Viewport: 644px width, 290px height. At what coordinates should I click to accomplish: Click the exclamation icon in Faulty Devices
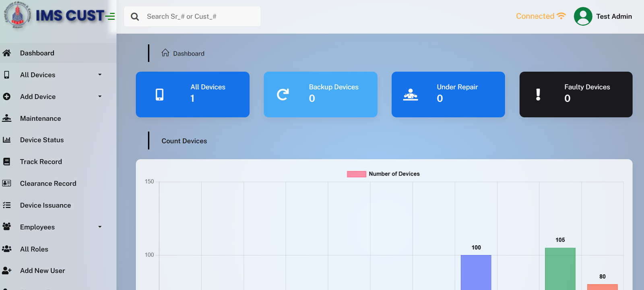538,95
